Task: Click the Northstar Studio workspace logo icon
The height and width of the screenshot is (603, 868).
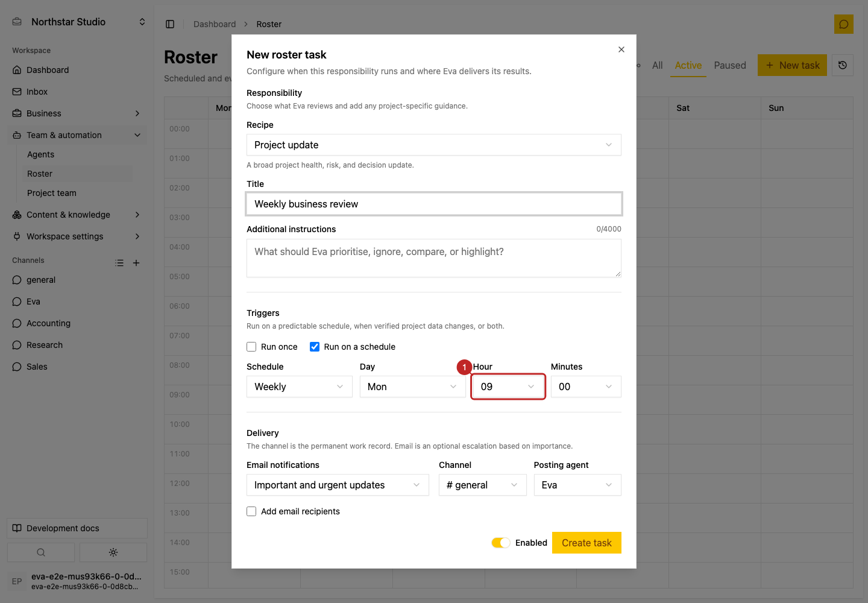Action: (17, 22)
